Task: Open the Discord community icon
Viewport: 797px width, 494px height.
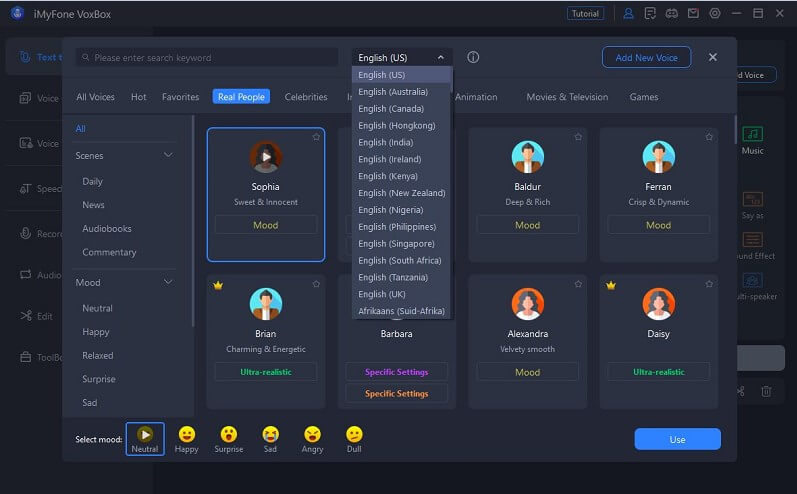Action: (671, 14)
